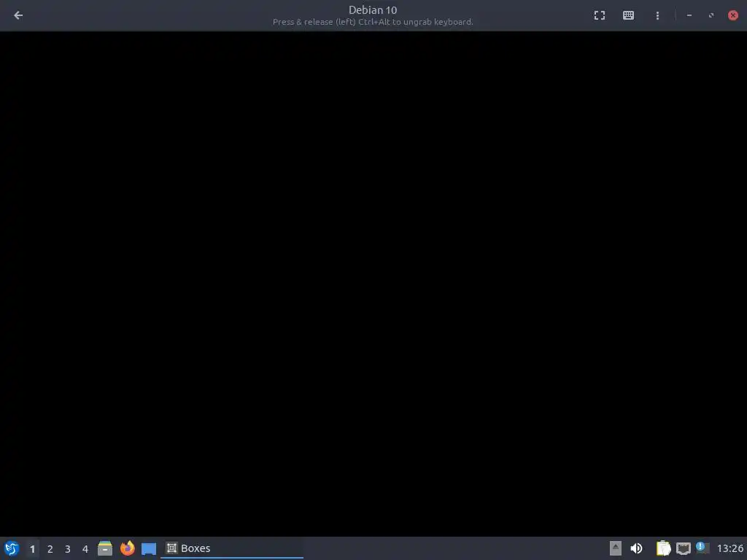Launch Firefox from the panel
The height and width of the screenshot is (560, 747).
(127, 548)
